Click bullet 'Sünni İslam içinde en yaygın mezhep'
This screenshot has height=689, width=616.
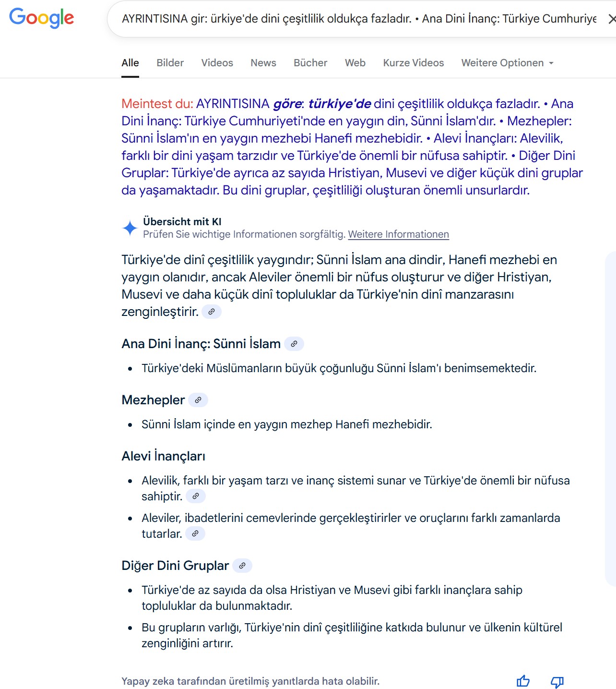[x=287, y=424]
